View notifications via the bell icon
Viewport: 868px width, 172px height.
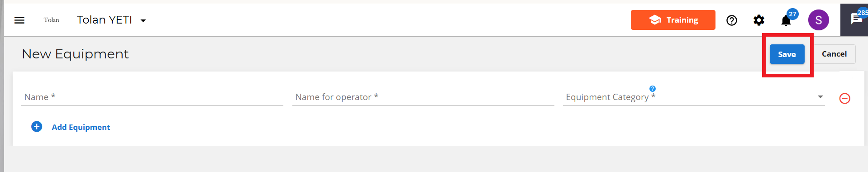tap(786, 21)
